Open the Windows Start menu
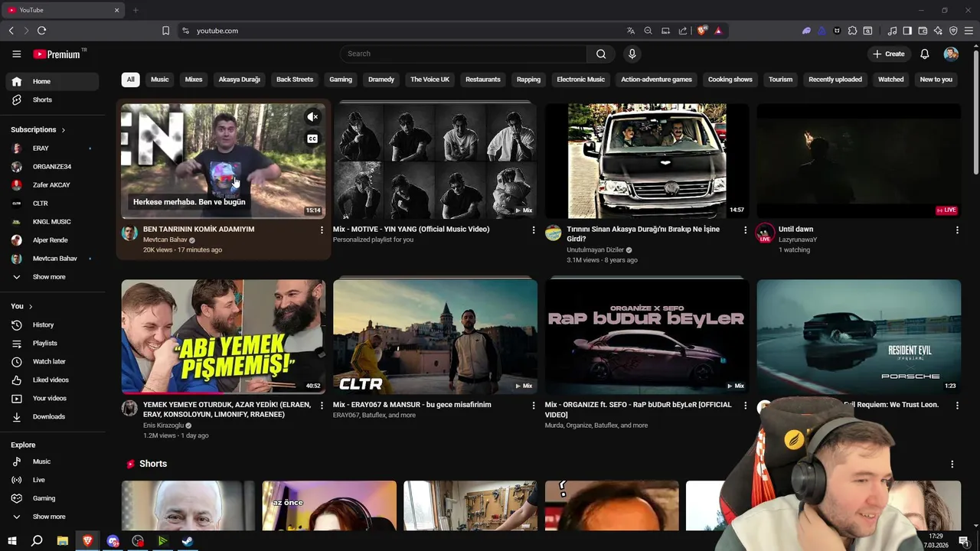Viewport: 980px width, 551px height. point(11,541)
